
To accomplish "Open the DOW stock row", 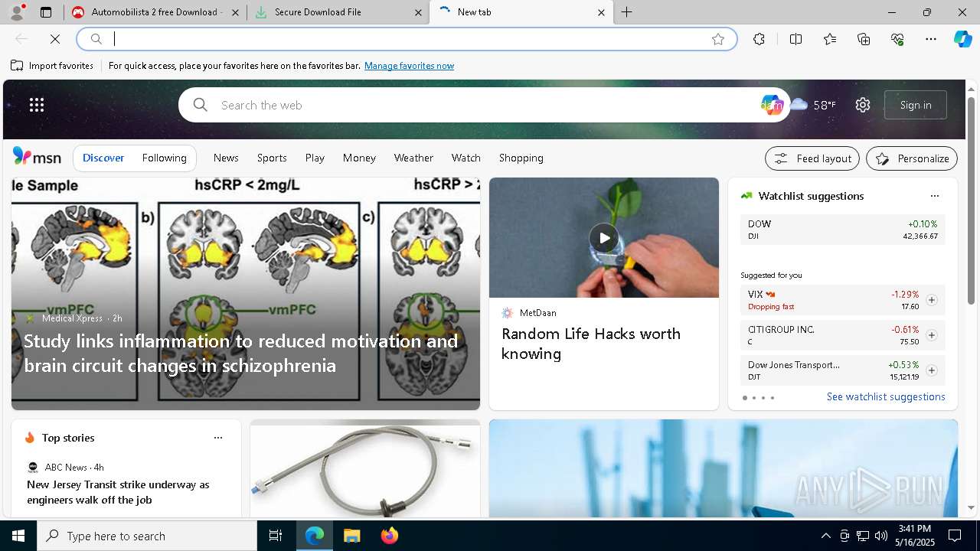I will 842,230.
